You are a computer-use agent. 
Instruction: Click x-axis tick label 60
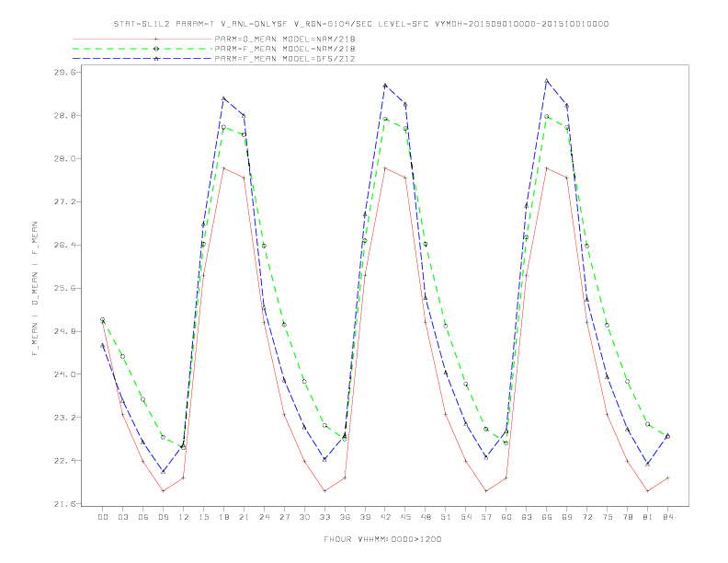(x=506, y=517)
